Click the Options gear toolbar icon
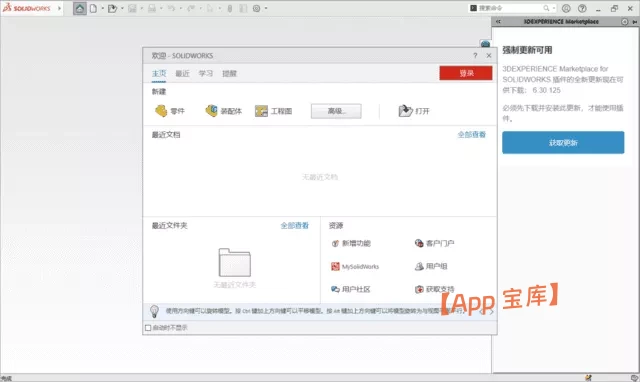 pos(256,8)
